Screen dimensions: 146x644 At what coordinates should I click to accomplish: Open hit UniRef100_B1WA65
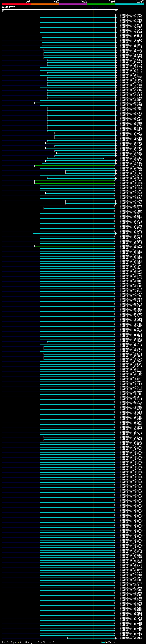(x=131, y=341)
